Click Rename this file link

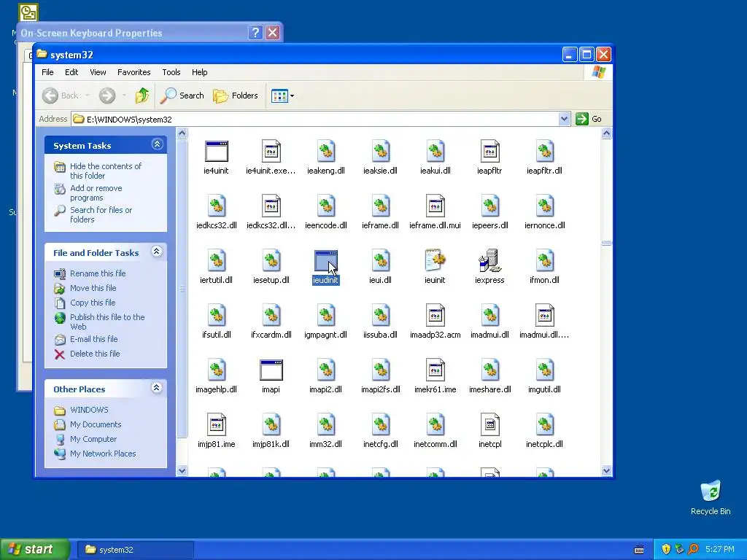coord(98,273)
